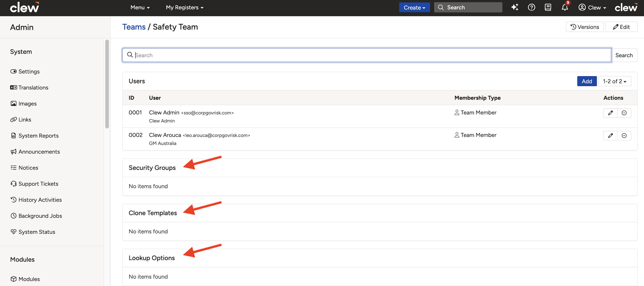
Task: Click the Clone Templates section heading
Action: tap(152, 213)
